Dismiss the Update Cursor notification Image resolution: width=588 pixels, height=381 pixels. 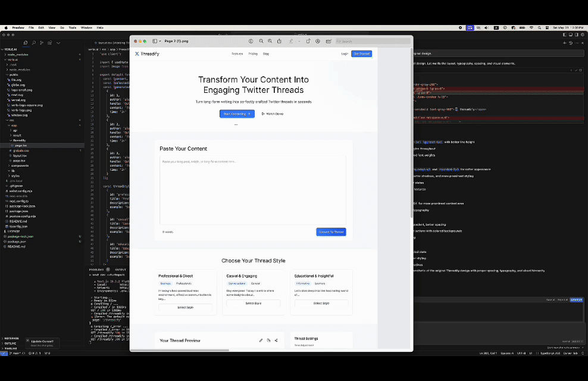click(x=28, y=341)
